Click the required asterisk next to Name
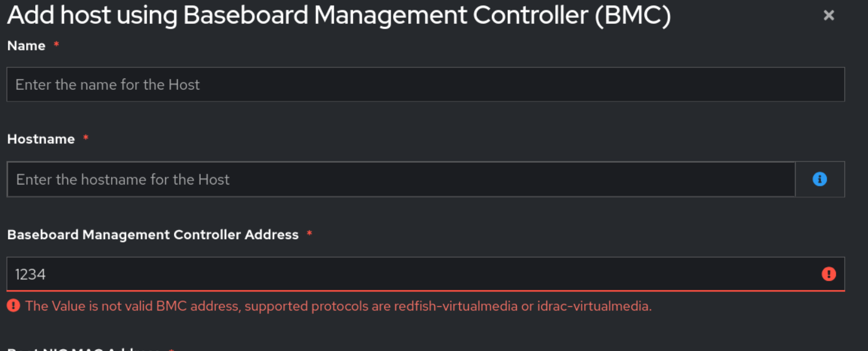This screenshot has width=868, height=351. [56, 46]
